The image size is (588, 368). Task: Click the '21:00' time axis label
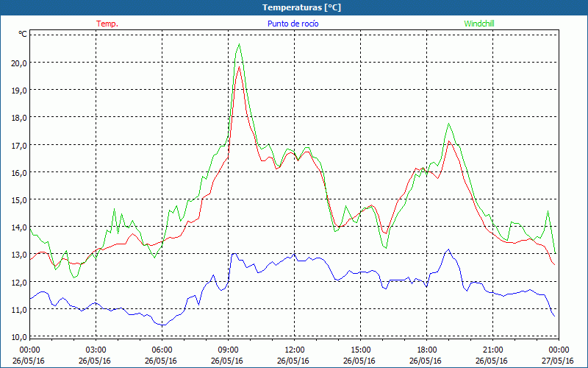(x=492, y=350)
